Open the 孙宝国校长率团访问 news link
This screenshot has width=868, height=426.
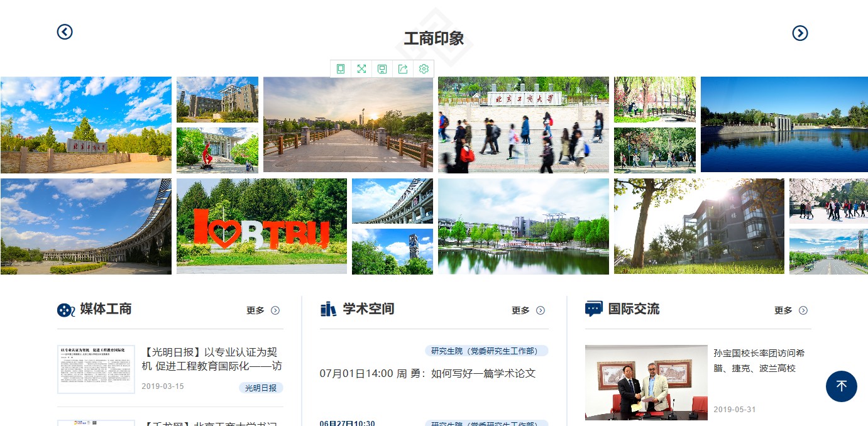click(758, 361)
